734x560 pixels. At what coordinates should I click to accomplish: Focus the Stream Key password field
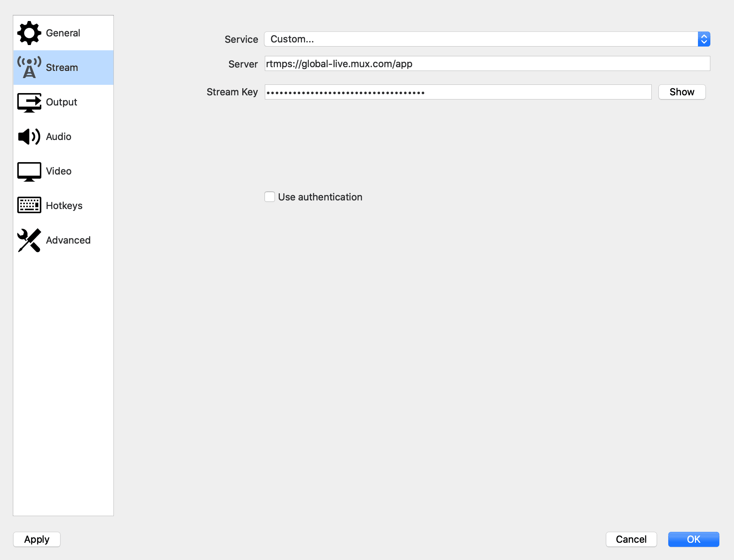pos(458,92)
